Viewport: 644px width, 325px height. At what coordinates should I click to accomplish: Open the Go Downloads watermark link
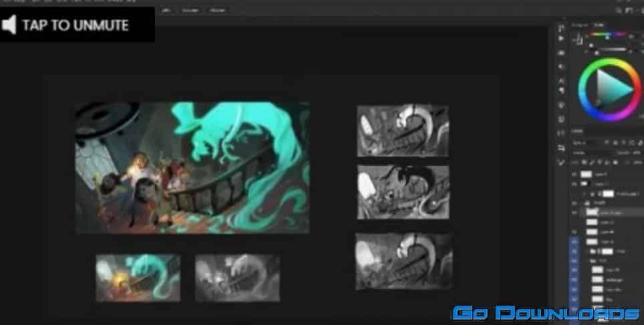546,313
